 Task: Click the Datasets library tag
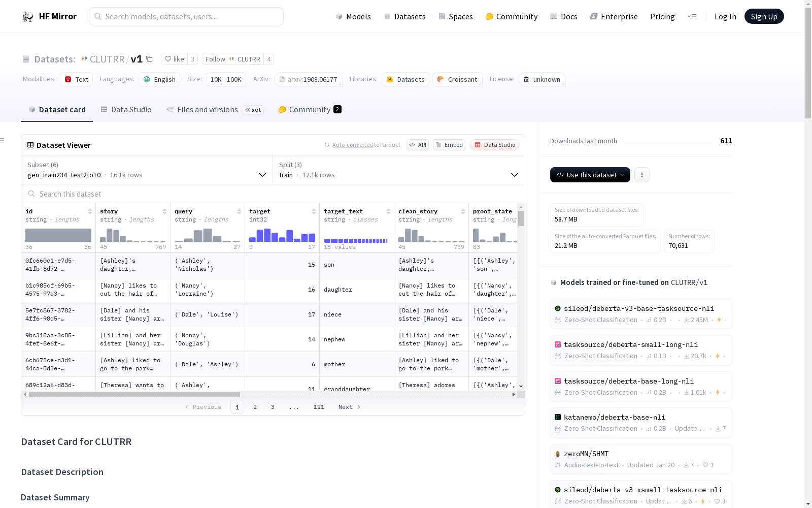point(405,79)
